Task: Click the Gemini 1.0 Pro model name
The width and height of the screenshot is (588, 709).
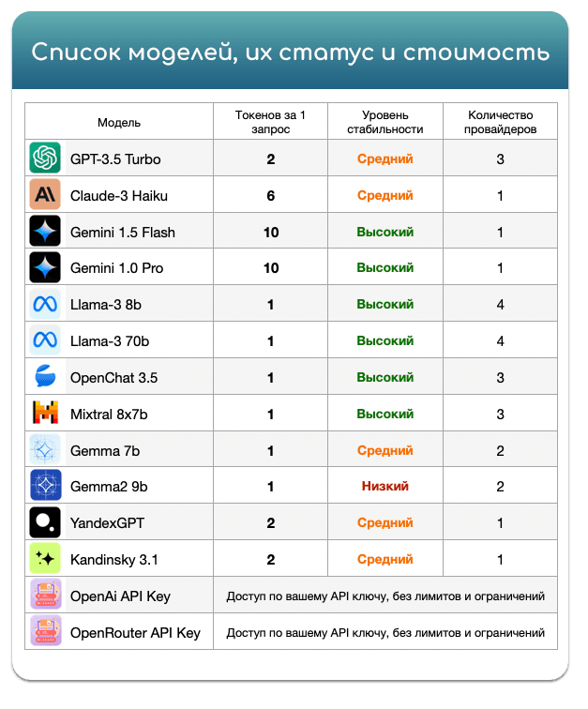Action: pos(116,268)
